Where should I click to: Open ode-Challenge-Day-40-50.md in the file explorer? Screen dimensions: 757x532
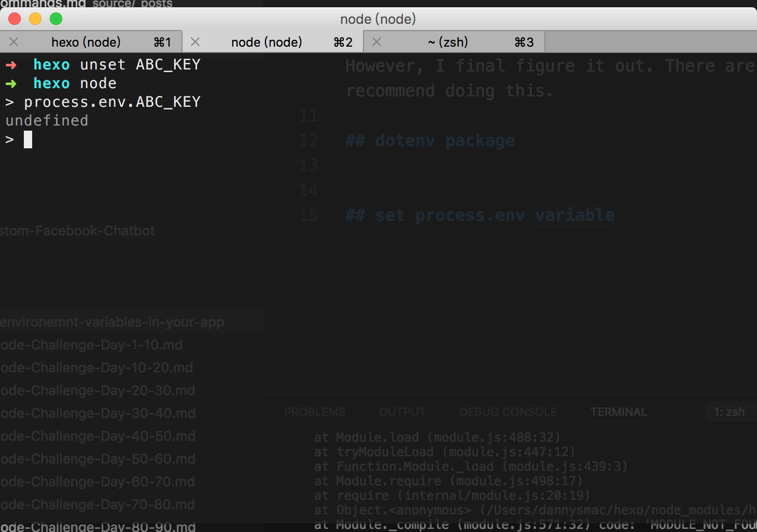(x=98, y=436)
